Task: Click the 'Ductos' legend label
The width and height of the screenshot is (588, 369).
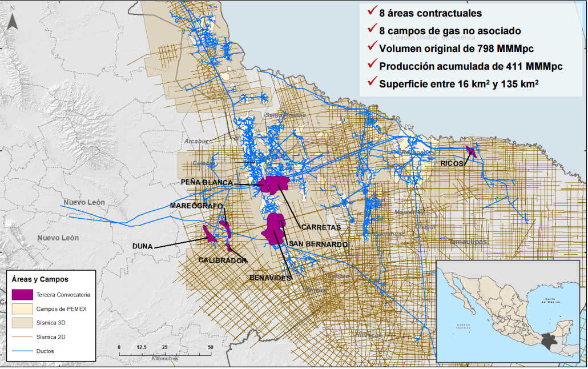Action: click(45, 351)
